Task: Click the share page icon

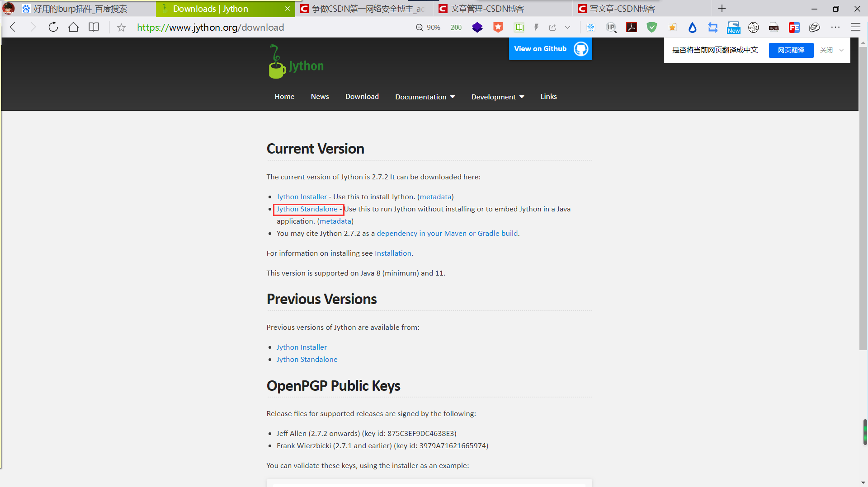Action: (552, 28)
